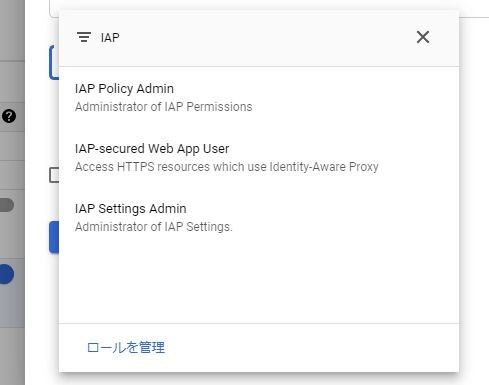This screenshot has height=385, width=489.
Task: Click the help question mark icon
Action: coord(9,116)
